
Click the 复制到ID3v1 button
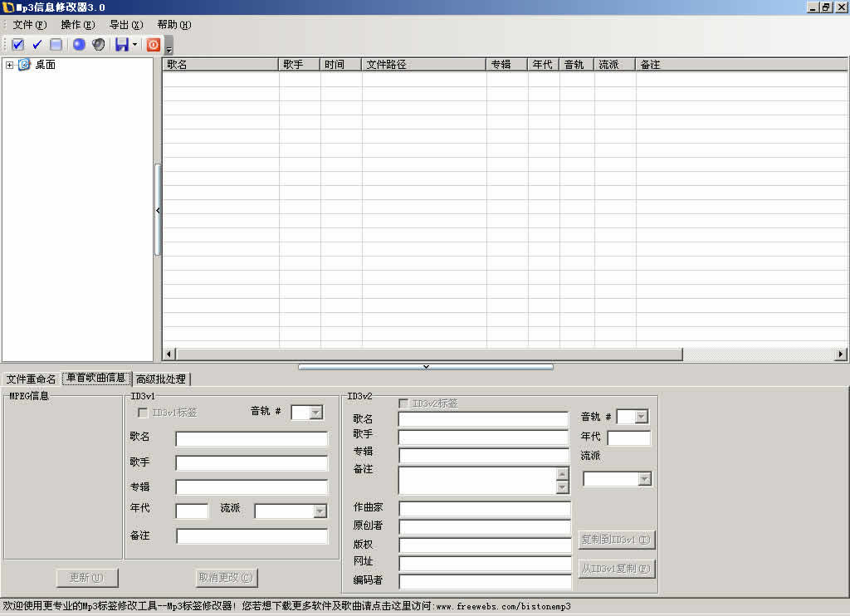pyautogui.click(x=617, y=540)
